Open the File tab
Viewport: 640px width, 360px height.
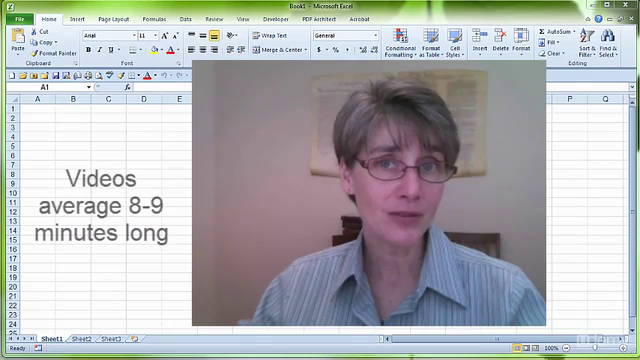click(x=20, y=19)
